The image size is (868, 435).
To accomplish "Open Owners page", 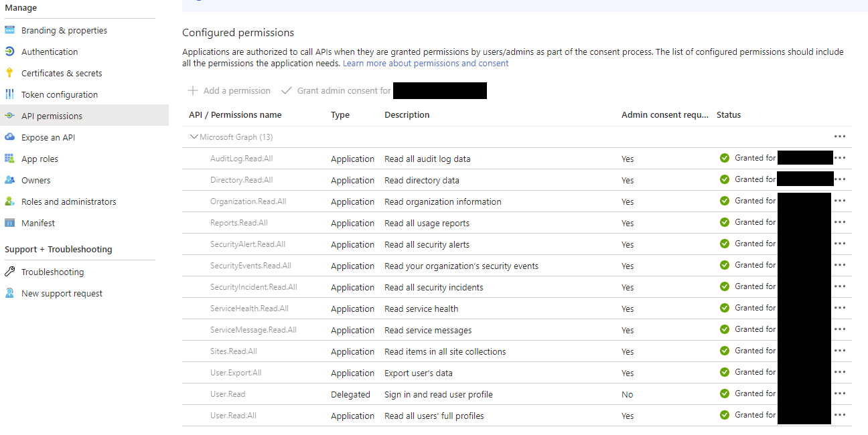I will pyautogui.click(x=35, y=180).
